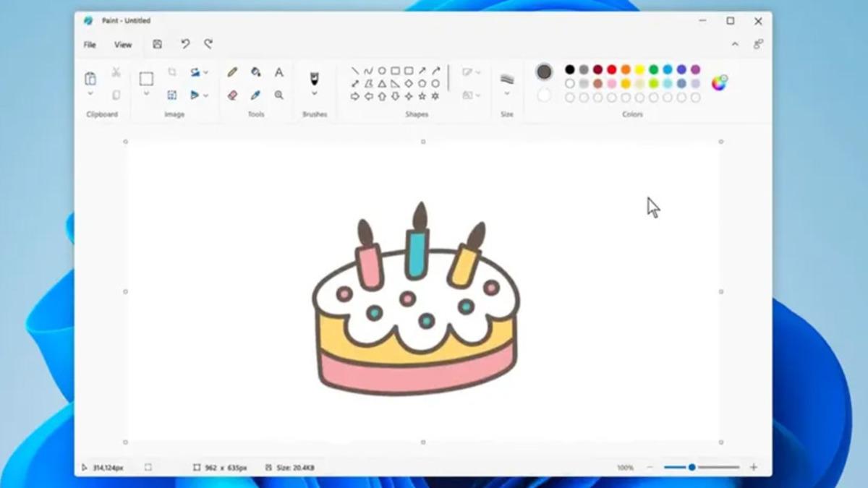Open the Magnifier tool

279,95
